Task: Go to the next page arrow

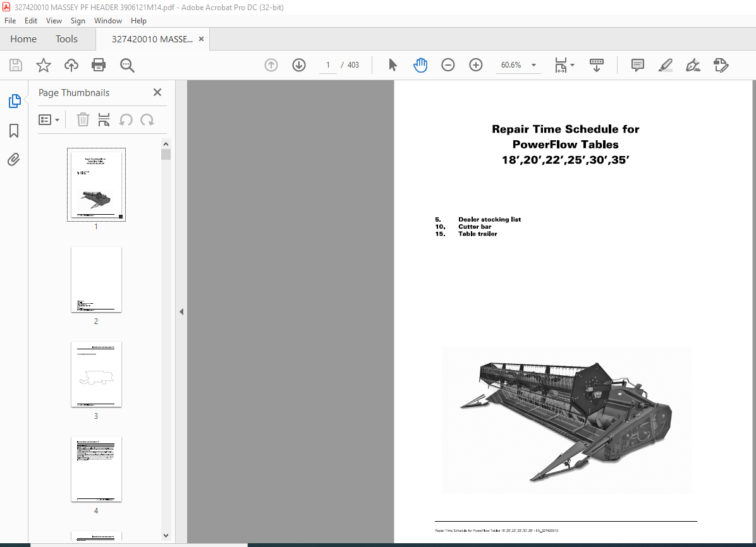Action: (x=299, y=65)
